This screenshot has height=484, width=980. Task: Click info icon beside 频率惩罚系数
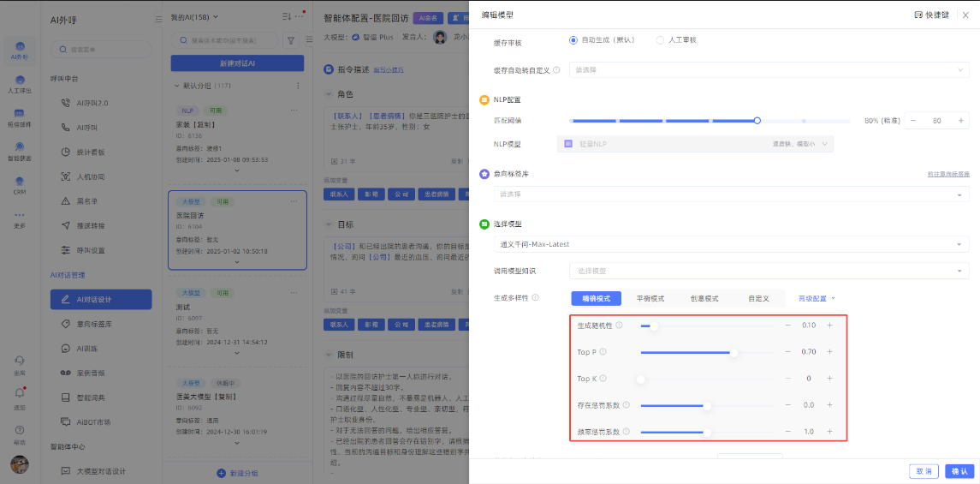(x=627, y=432)
